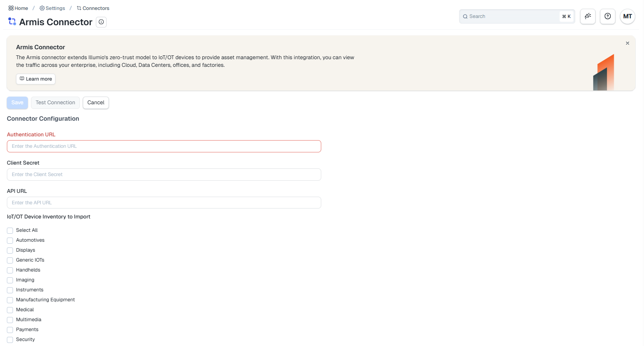
Task: Tick the Security checkbox
Action: click(x=10, y=340)
